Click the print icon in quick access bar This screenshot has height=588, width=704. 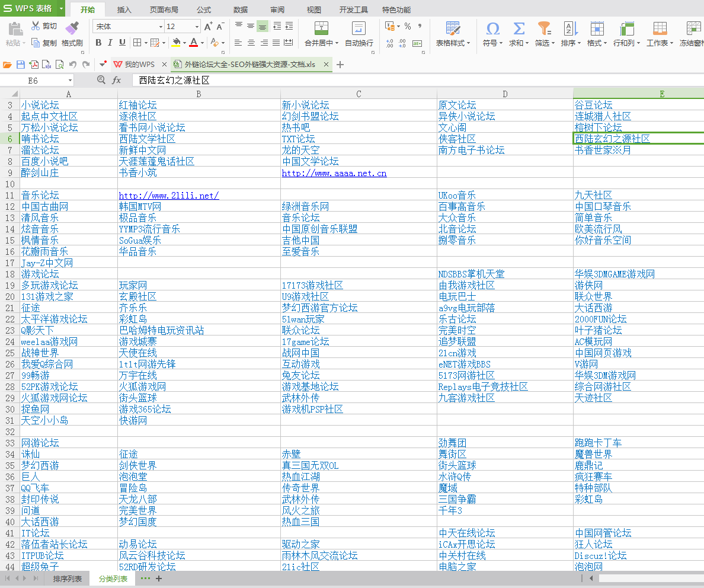(x=46, y=65)
